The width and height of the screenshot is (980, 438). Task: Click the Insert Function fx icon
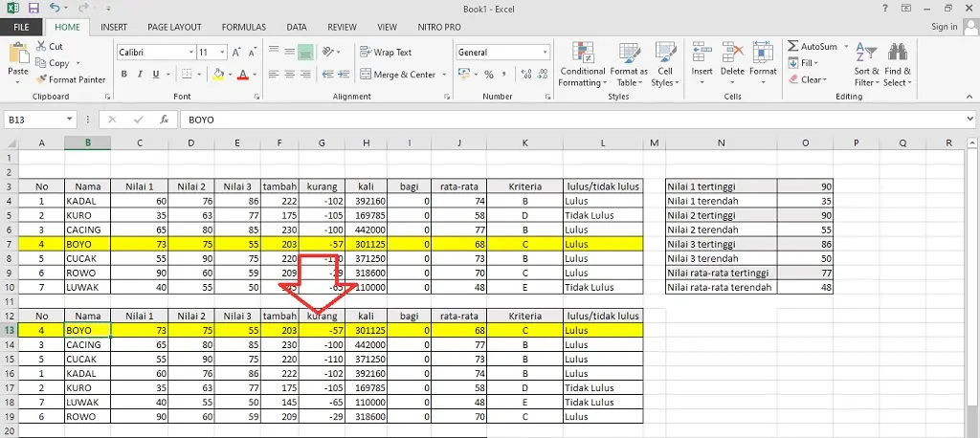tap(165, 120)
